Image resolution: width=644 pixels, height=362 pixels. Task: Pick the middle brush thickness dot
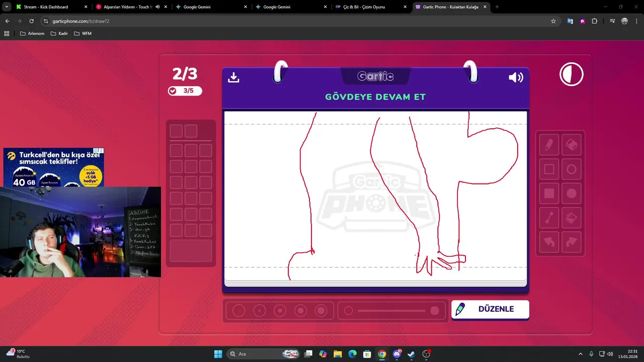(280, 311)
